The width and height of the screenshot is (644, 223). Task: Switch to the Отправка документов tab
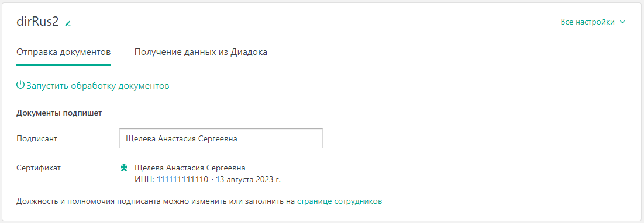click(x=63, y=53)
